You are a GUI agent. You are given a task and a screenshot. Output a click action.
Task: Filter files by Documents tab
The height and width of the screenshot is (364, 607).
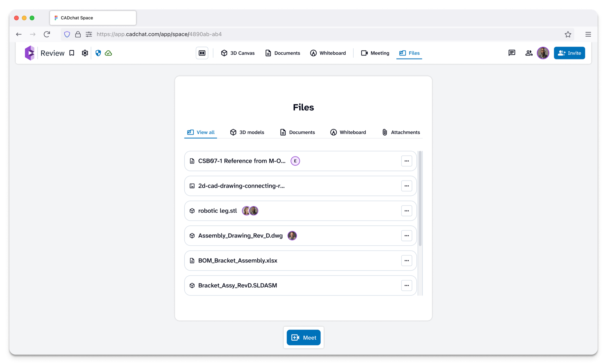pos(297,132)
